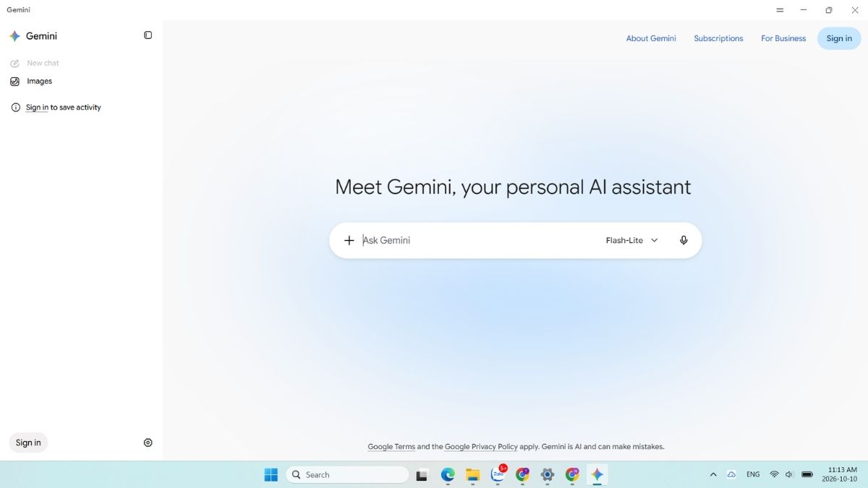Viewport: 868px width, 488px height.
Task: Restore down the Gemini window
Action: coord(829,10)
